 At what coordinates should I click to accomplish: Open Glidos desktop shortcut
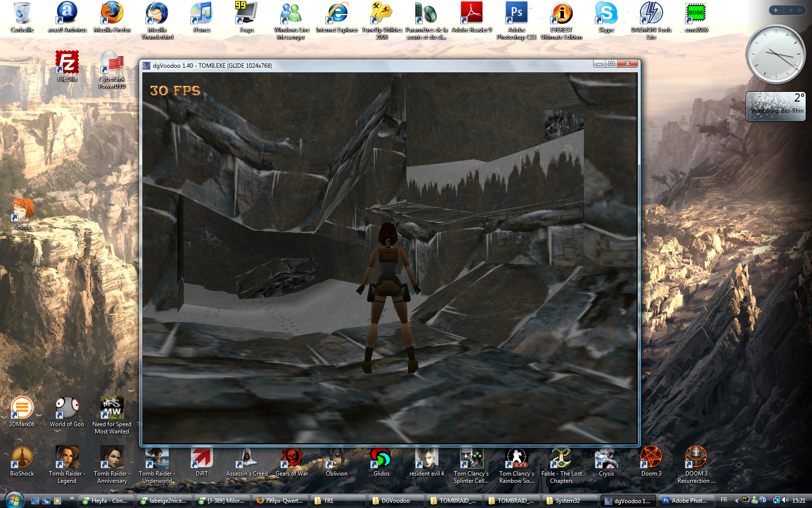click(x=381, y=461)
